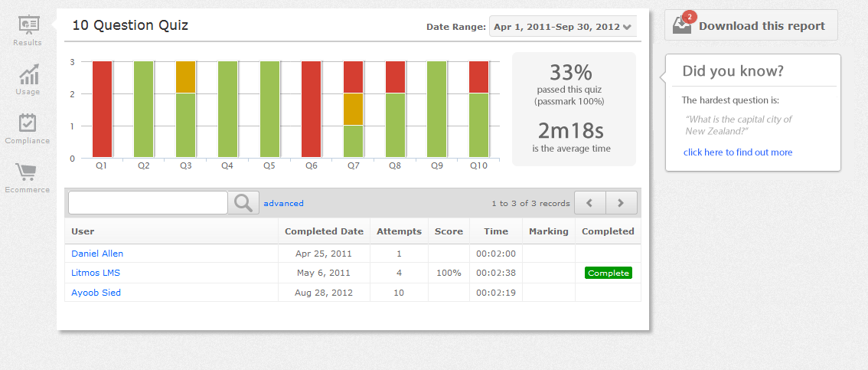Sort table by the User column

(83, 231)
